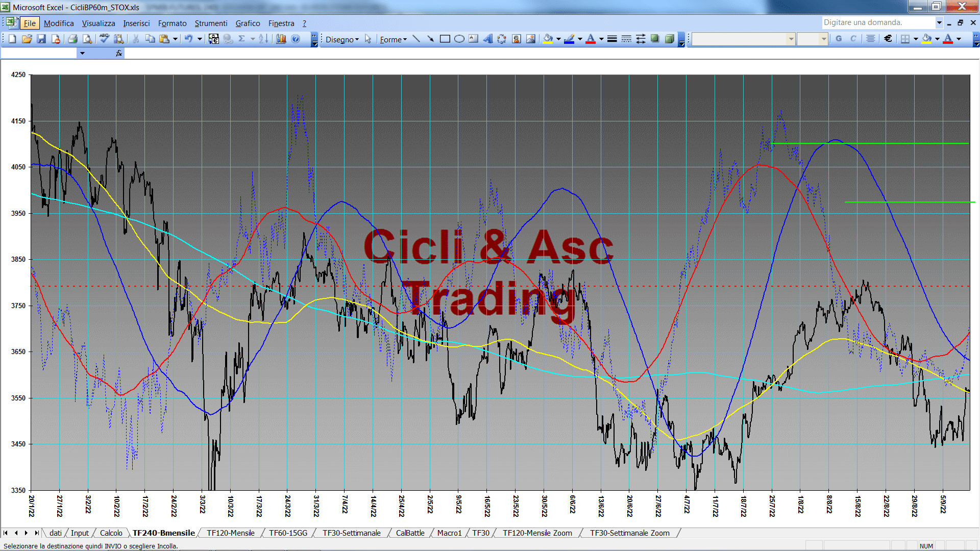Screen dimensions: 980x551
Task: Open the Chart Wizard icon
Action: 281,39
